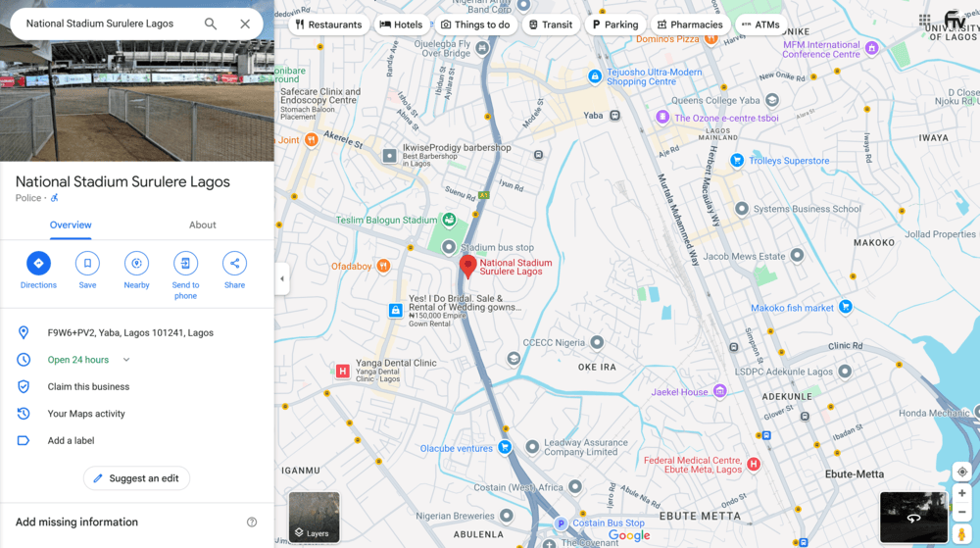Click the MFM International Conference Centre marker

point(872,48)
